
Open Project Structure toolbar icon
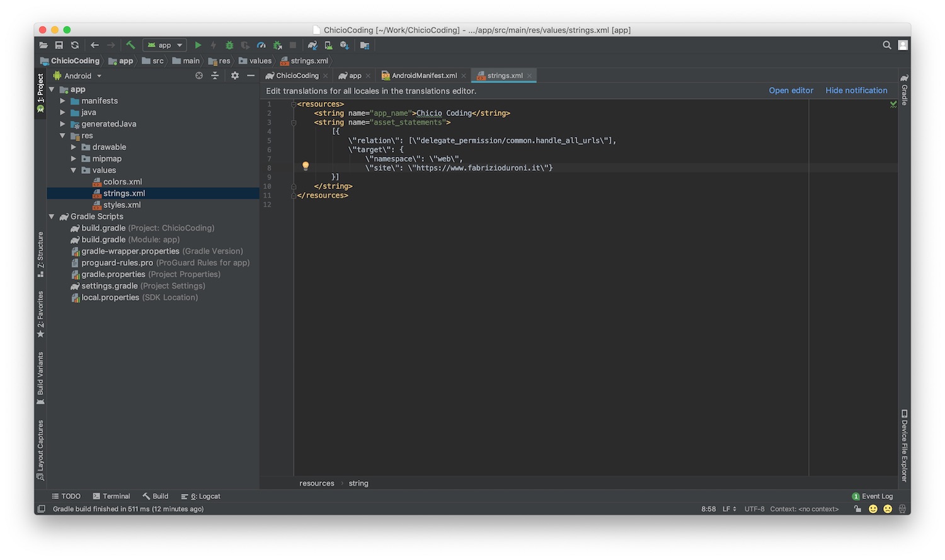[365, 45]
